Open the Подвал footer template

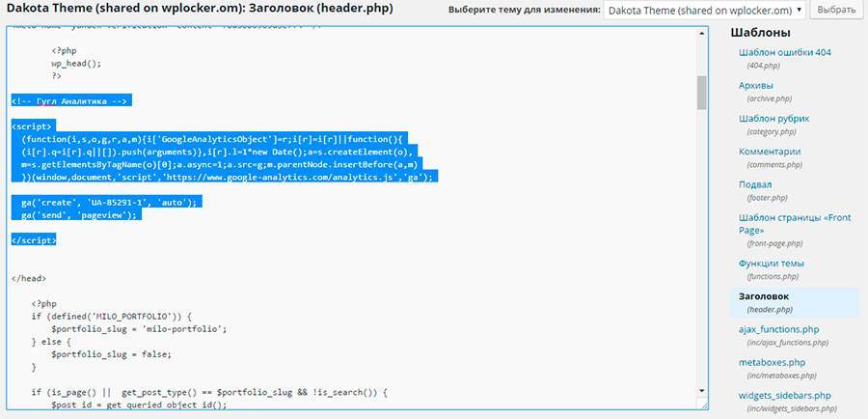click(x=755, y=184)
